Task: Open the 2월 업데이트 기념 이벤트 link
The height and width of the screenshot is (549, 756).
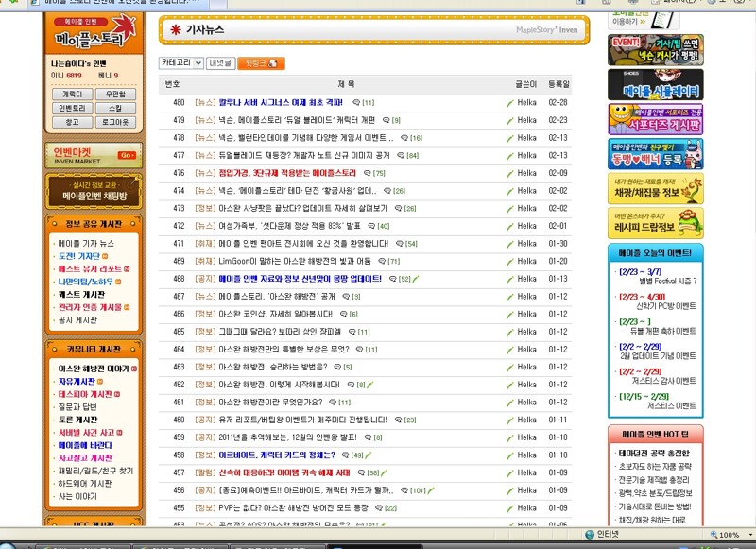Action: [658, 356]
